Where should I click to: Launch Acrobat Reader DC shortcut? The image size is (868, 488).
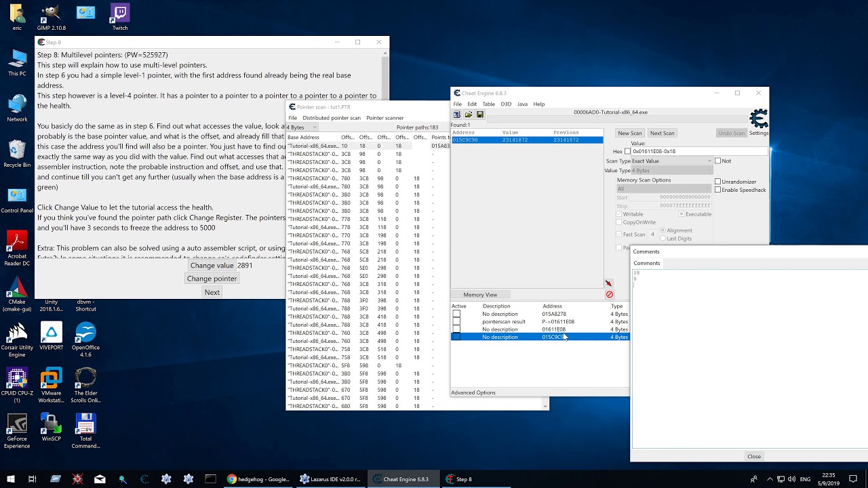[17, 249]
